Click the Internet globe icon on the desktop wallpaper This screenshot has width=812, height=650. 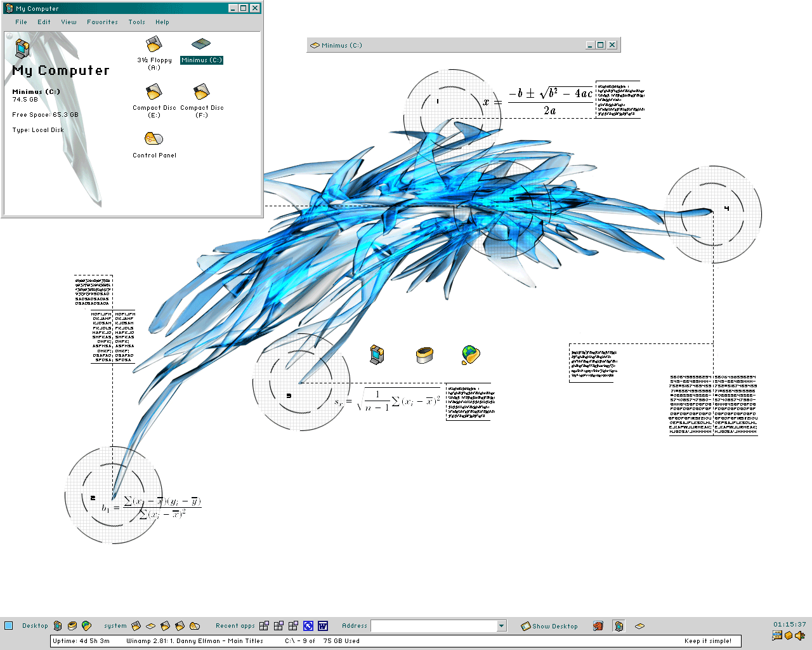(471, 354)
